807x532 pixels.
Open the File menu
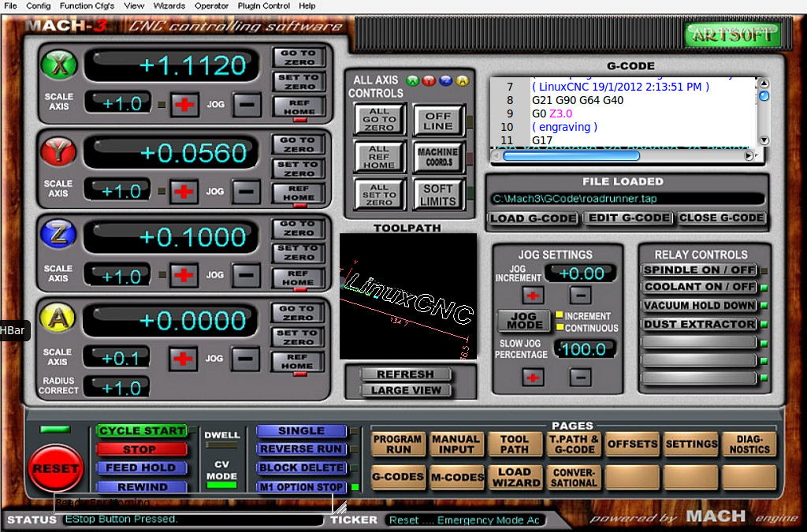[x=10, y=6]
